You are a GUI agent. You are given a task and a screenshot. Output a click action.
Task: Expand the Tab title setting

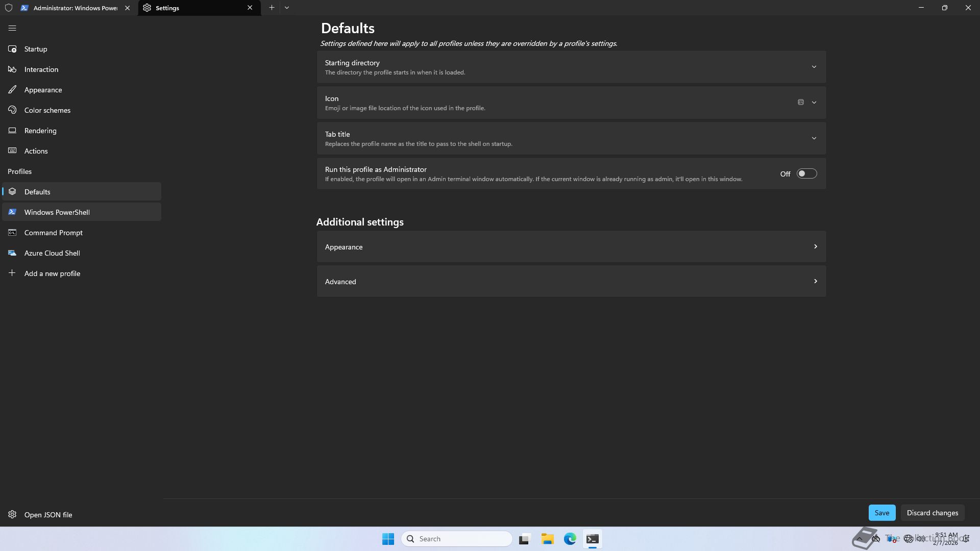pyautogui.click(x=814, y=138)
